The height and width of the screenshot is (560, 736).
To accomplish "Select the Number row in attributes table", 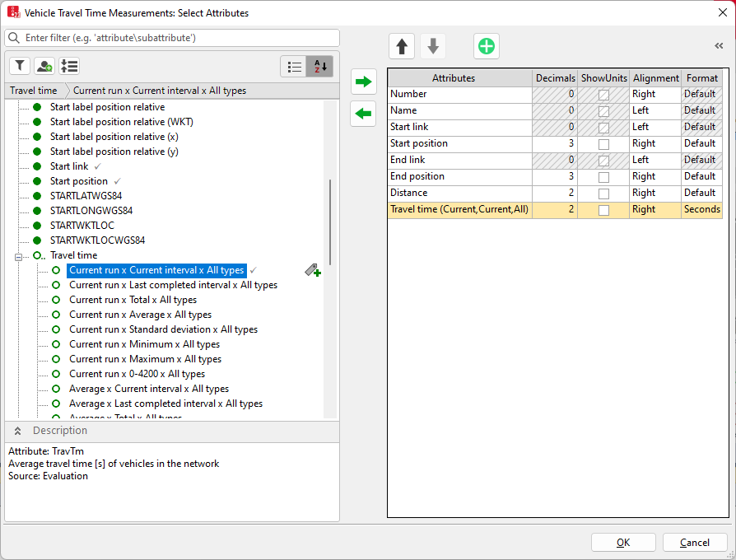I will (x=555, y=95).
